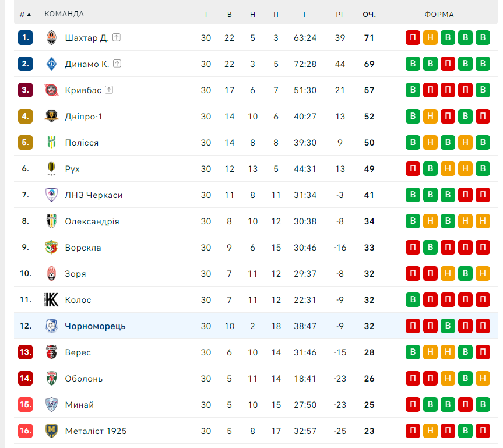Click the red rank 16 badge
The image size is (503, 448).
(25, 431)
